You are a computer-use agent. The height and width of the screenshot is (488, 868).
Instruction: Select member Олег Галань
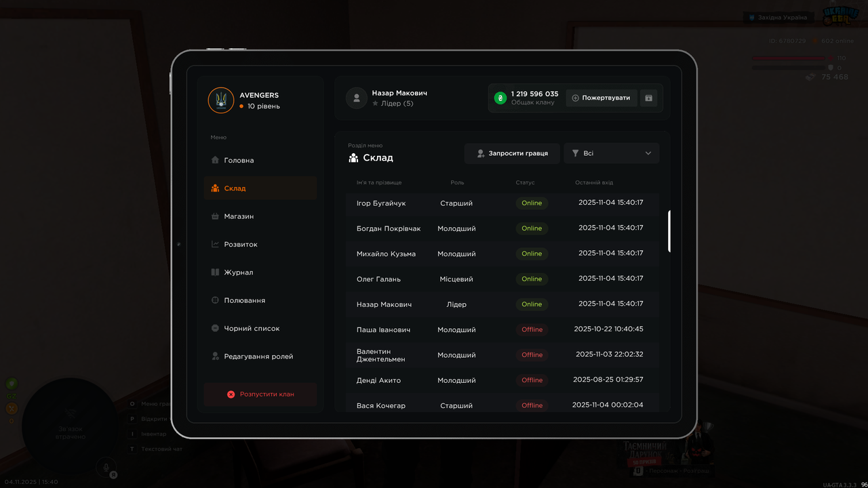click(x=502, y=279)
